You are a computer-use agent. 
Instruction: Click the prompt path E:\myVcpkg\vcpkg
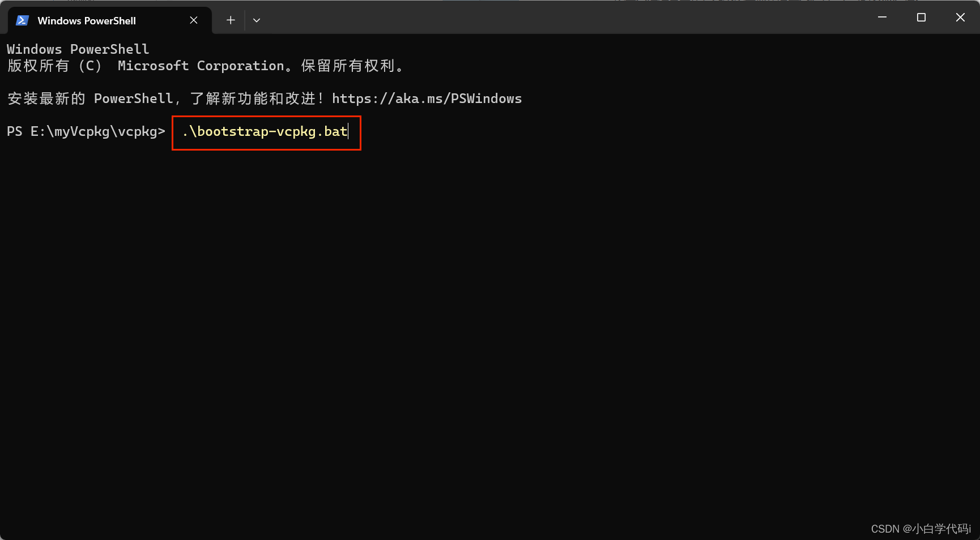point(85,131)
